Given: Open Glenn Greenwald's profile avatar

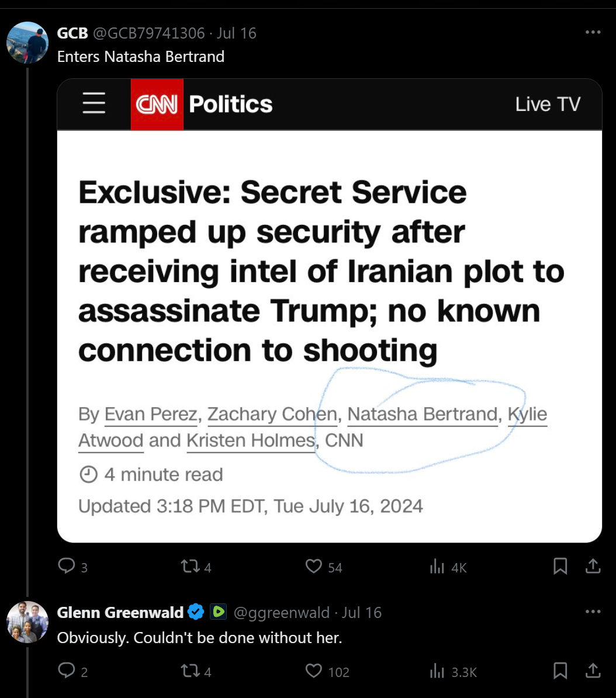Looking at the screenshot, I should [27, 621].
